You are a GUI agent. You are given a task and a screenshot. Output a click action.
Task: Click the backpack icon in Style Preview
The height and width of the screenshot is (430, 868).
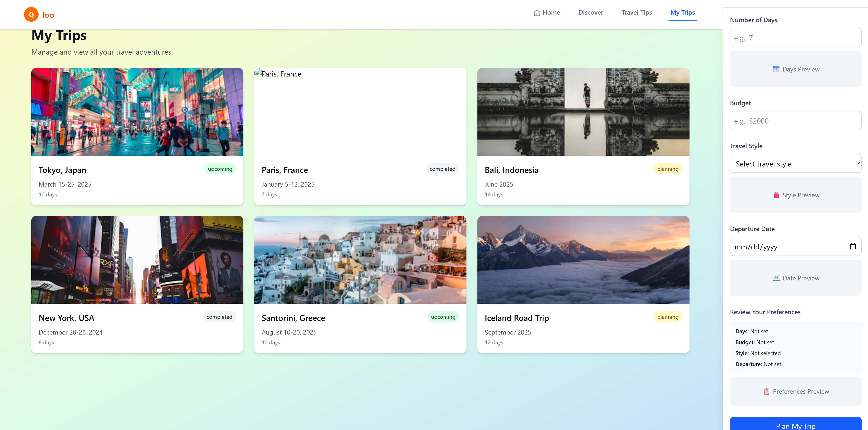click(x=776, y=195)
